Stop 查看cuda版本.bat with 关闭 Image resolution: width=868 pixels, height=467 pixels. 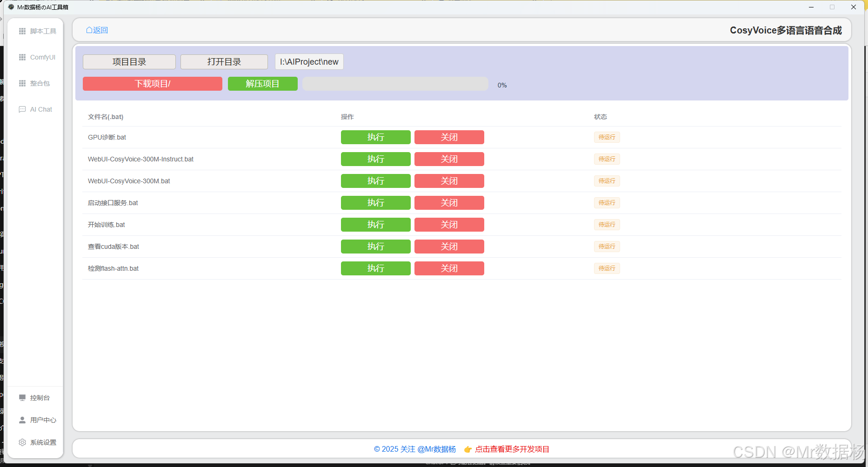pos(449,247)
